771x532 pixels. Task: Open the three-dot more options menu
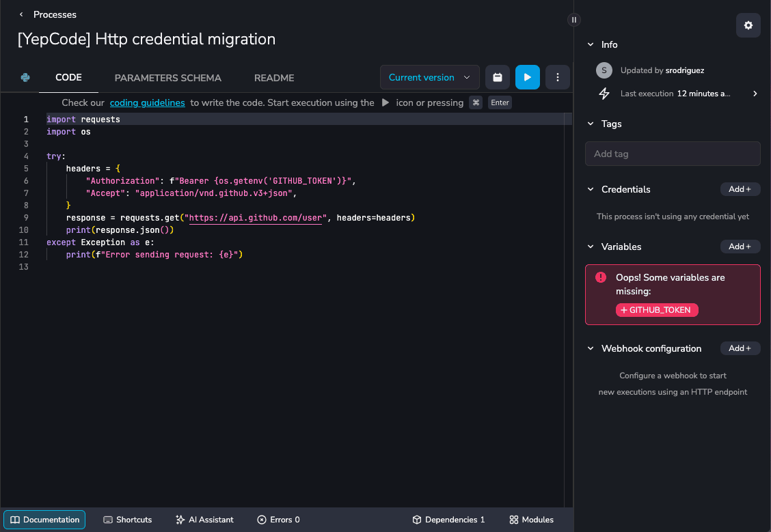[557, 77]
